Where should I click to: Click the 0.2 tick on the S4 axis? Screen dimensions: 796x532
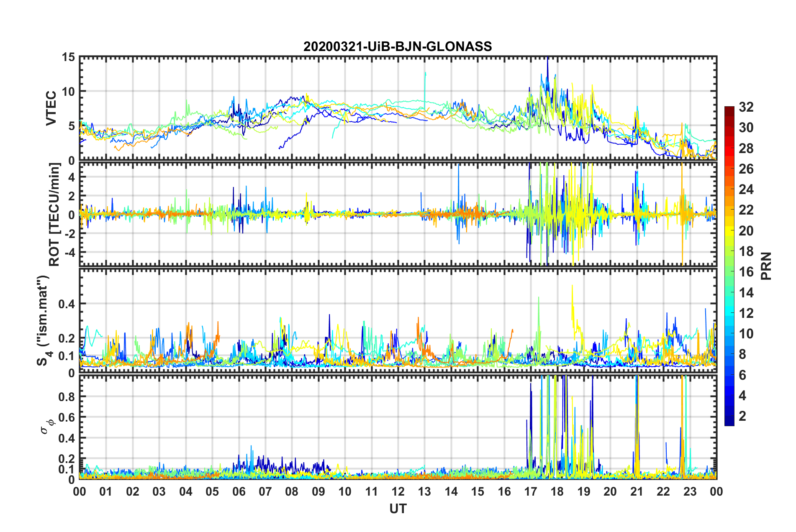click(67, 338)
